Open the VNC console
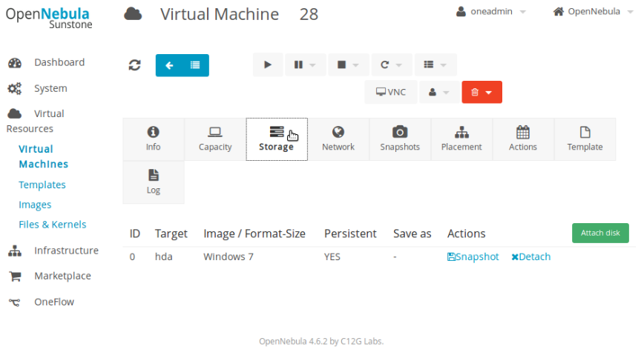The image size is (644, 361). click(x=390, y=93)
